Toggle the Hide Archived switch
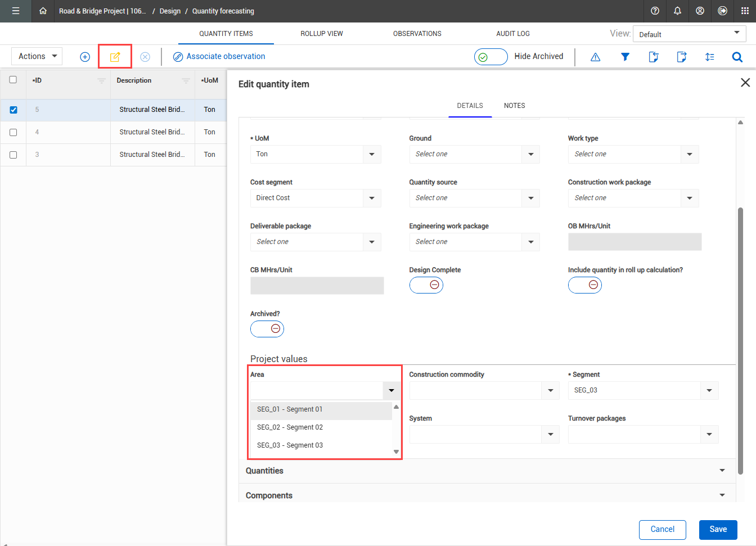756x546 pixels. (490, 57)
